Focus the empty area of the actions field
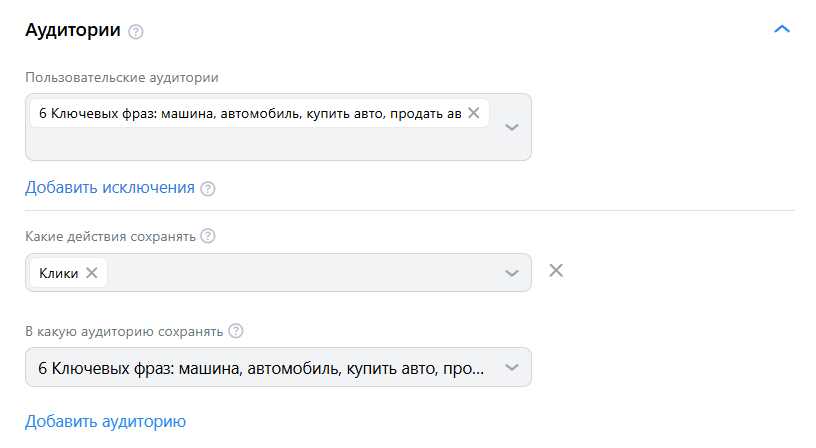 300,273
